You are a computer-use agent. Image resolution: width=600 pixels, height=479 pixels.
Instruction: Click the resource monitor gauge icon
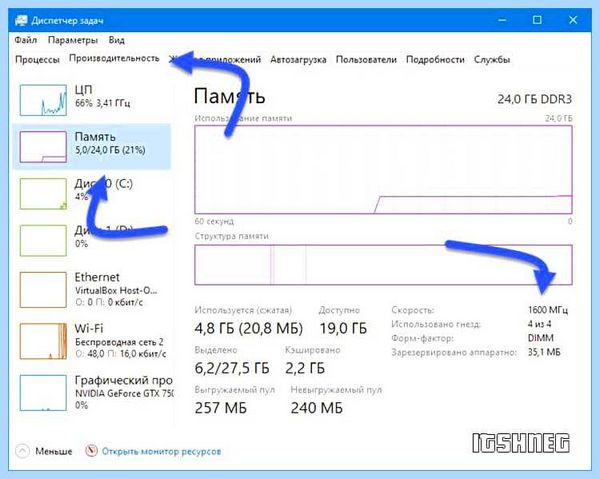91,451
